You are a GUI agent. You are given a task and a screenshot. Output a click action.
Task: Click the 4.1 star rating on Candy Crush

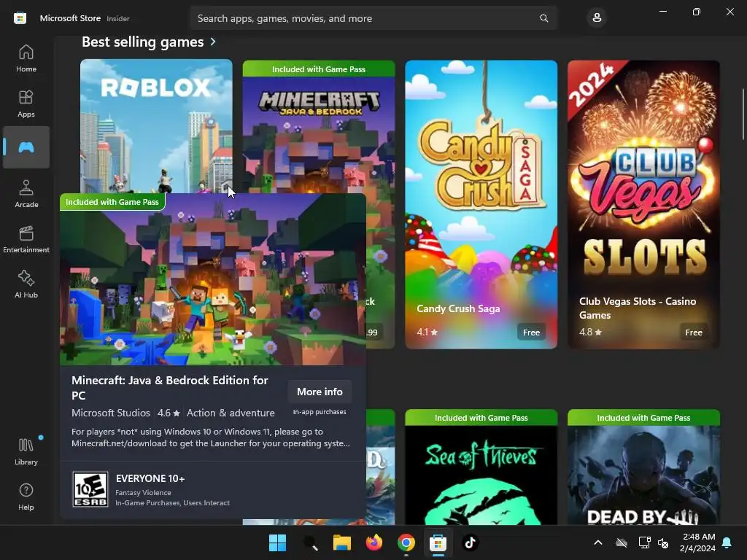coord(427,332)
